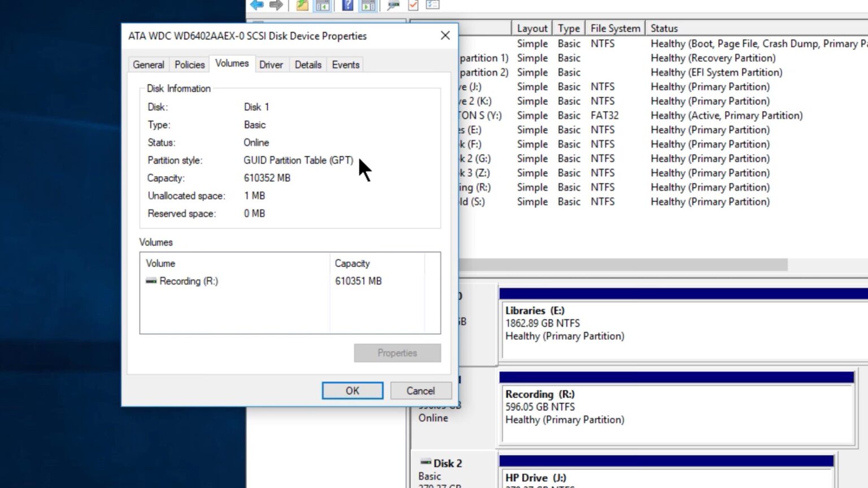Click the red checkmark toolbar icon

[413, 5]
